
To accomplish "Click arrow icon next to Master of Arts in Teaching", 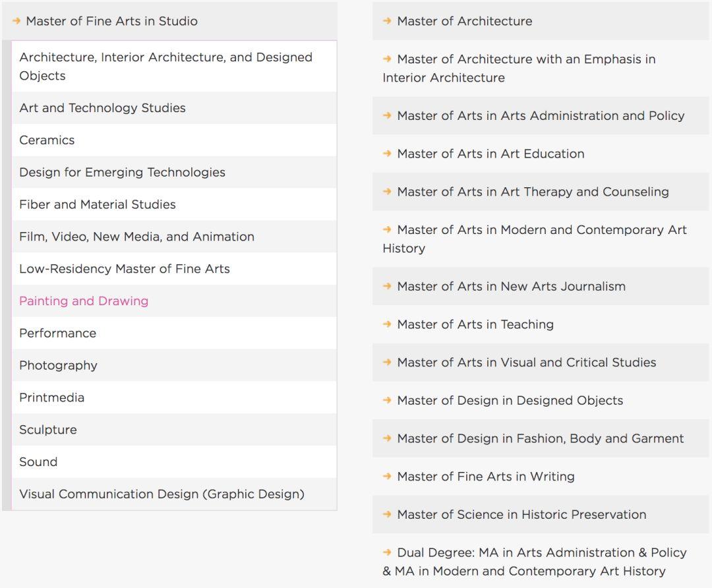I will [387, 324].
